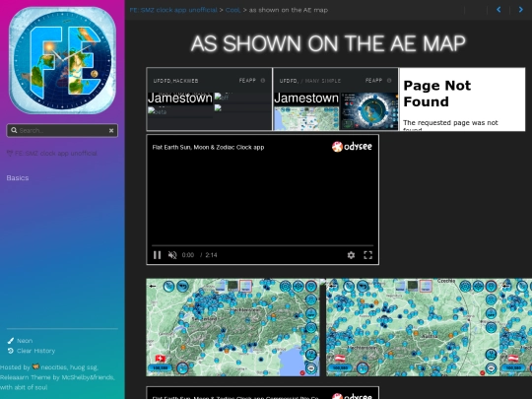This screenshot has width=532, height=399.
Task: Follow the neocities footer link
Action: (54, 367)
